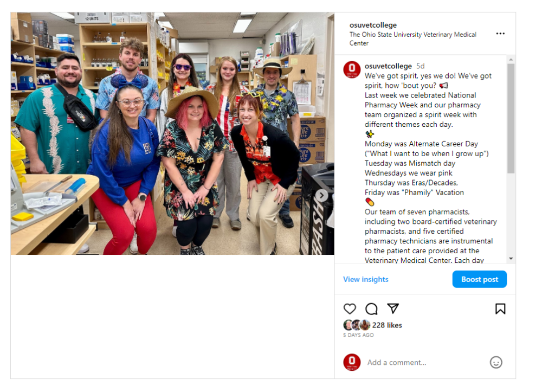Save post with bookmark icon
The image size is (555, 392).
[500, 309]
